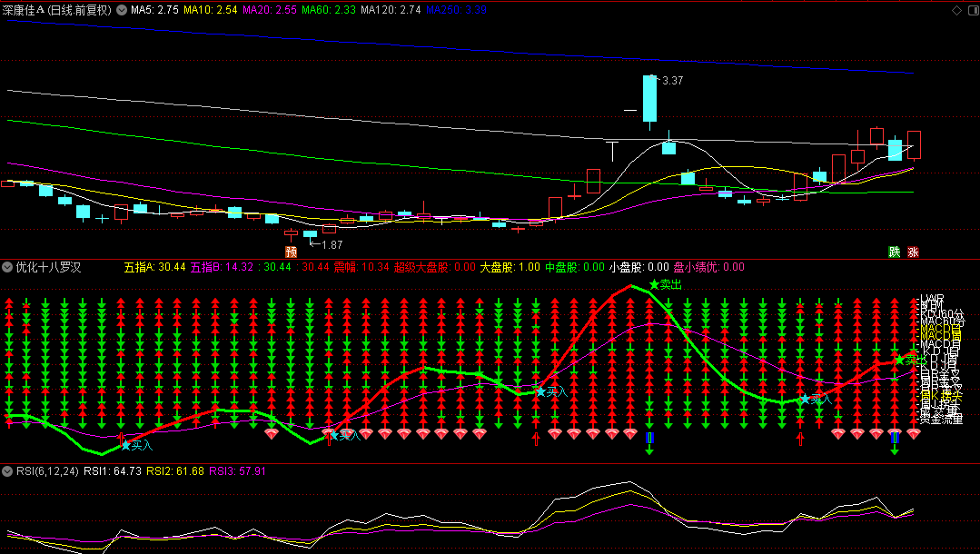Expand the RSI(6,12,24) indicator menu arrow
This screenshot has height=554, width=980.
coord(7,470)
